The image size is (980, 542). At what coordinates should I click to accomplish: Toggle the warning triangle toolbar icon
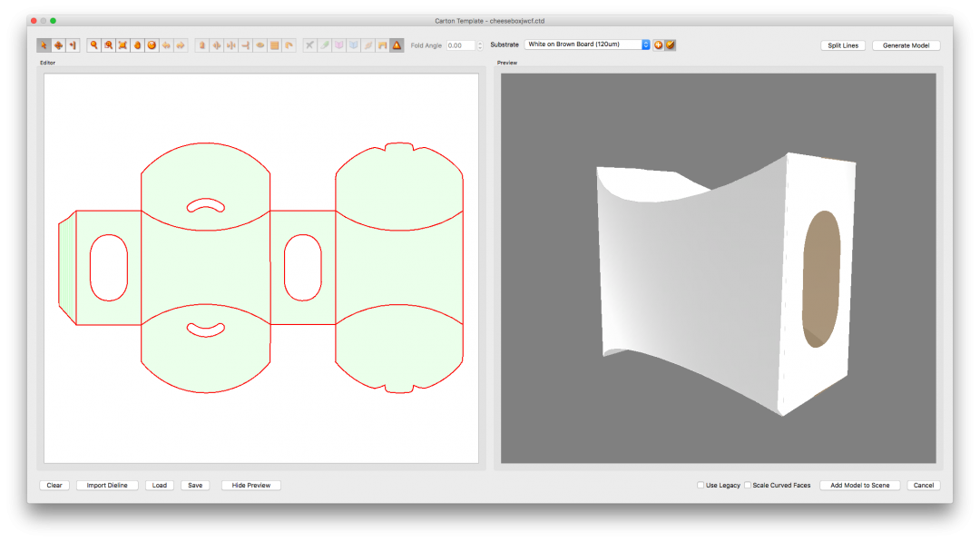coord(397,44)
